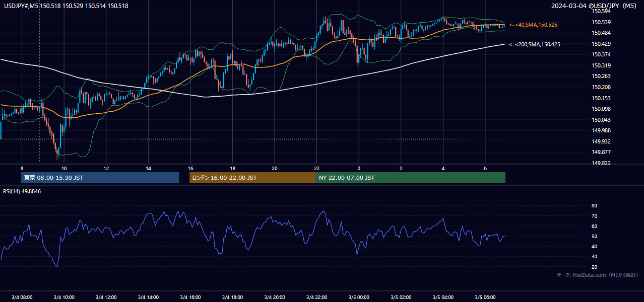Click the Tokyo 08:00-15:30 JST session bar
Viewport: 644px width, 302px height.
[x=100, y=178]
